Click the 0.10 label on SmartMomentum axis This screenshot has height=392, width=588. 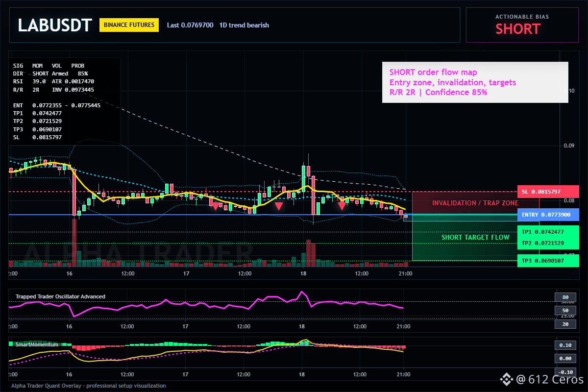[565, 345]
